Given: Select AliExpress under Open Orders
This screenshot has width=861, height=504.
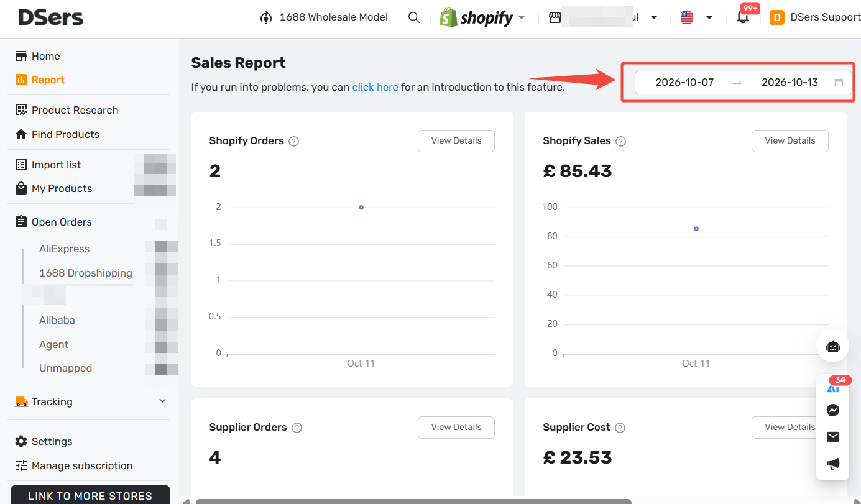Looking at the screenshot, I should 64,249.
